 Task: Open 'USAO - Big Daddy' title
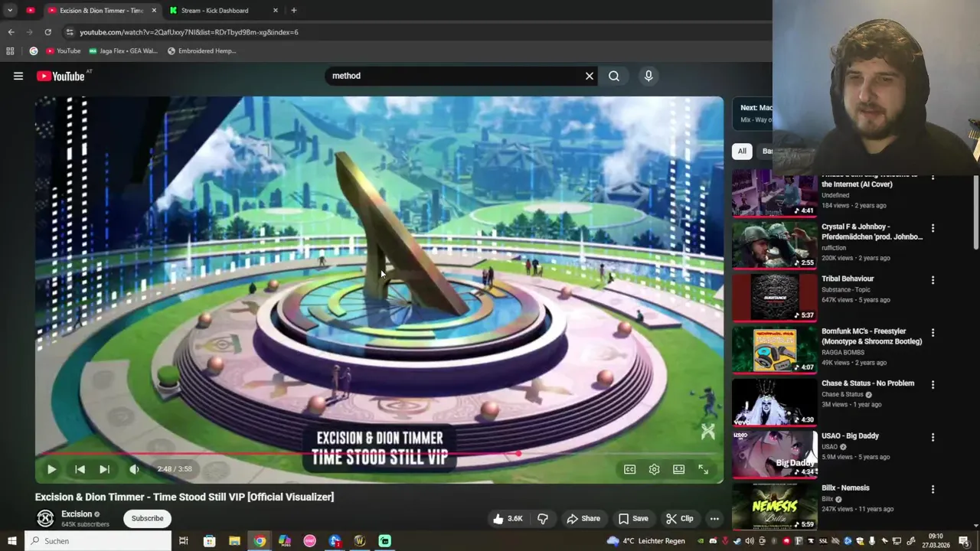pyautogui.click(x=850, y=435)
